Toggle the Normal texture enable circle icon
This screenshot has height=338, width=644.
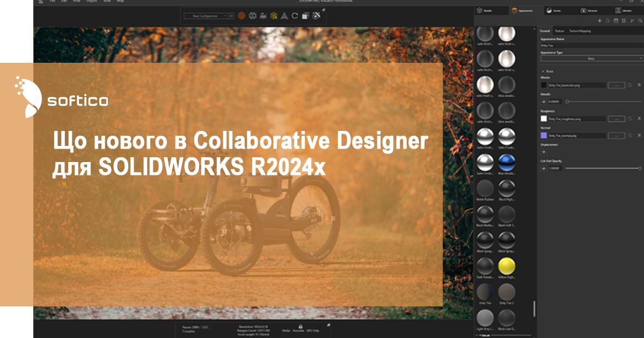630,136
